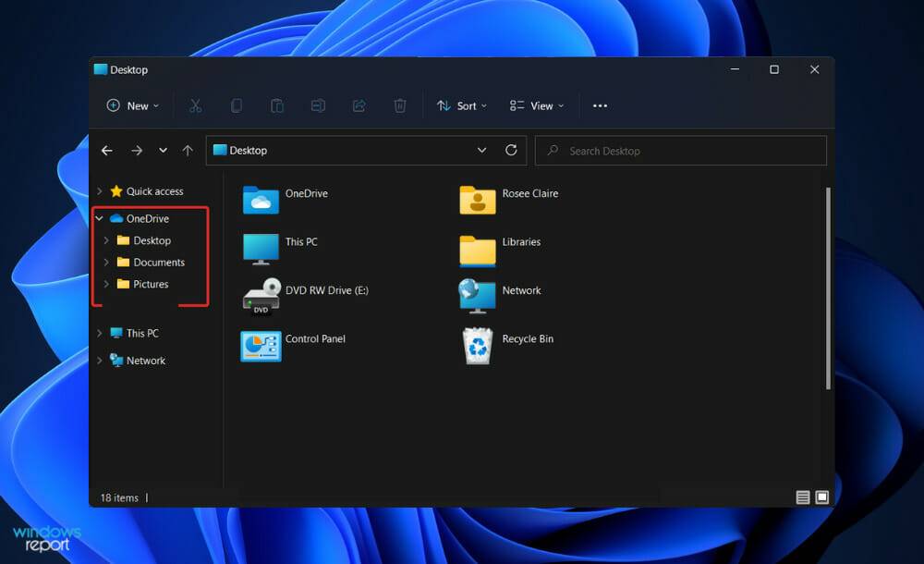
Task: Click the back navigation arrow
Action: 106,150
